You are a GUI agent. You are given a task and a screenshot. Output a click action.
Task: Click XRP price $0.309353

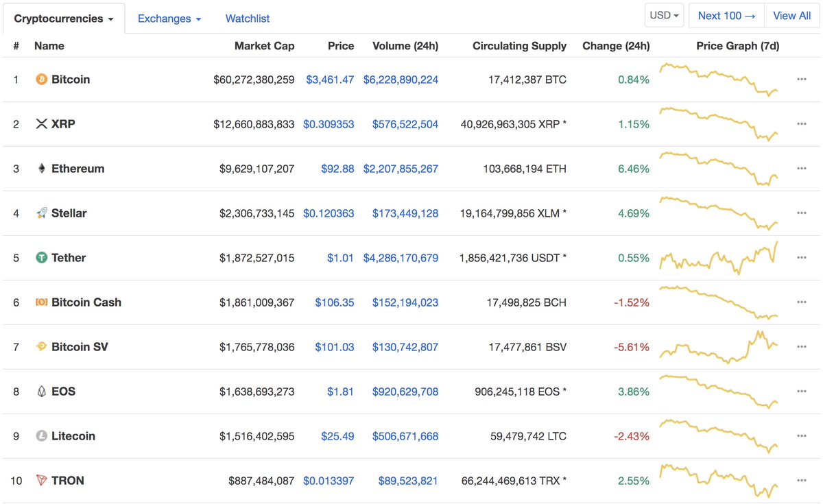coord(329,124)
